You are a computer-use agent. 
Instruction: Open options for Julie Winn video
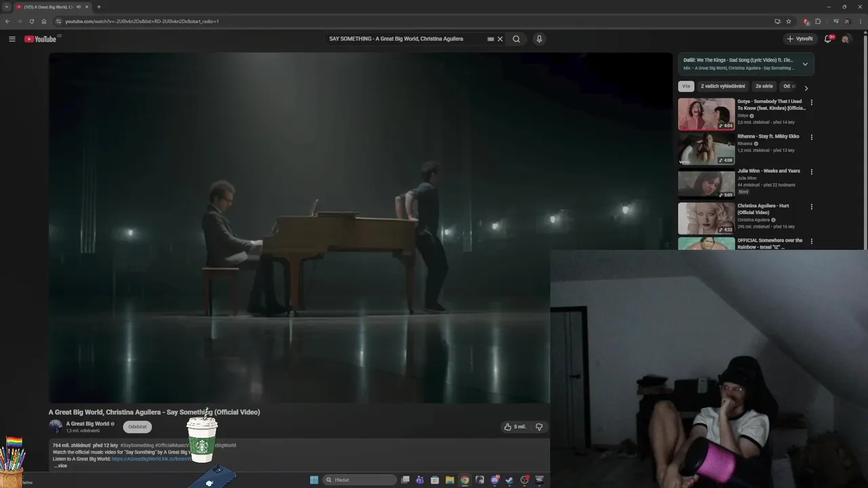tap(811, 171)
